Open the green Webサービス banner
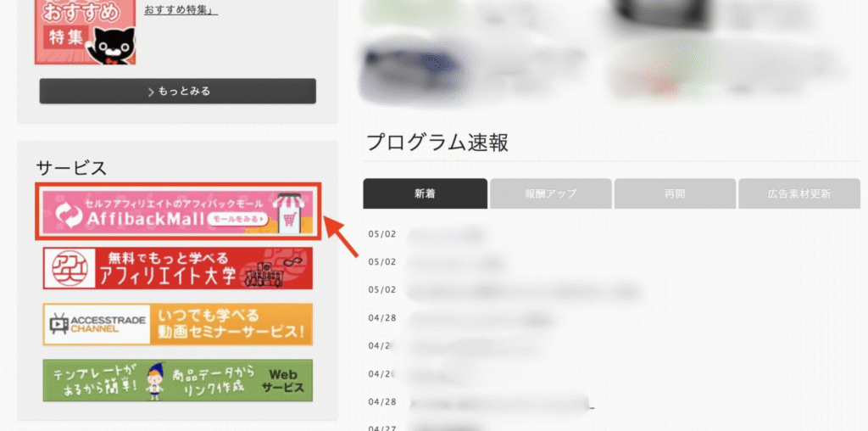Screen dimensions: 868x431 click(178, 380)
